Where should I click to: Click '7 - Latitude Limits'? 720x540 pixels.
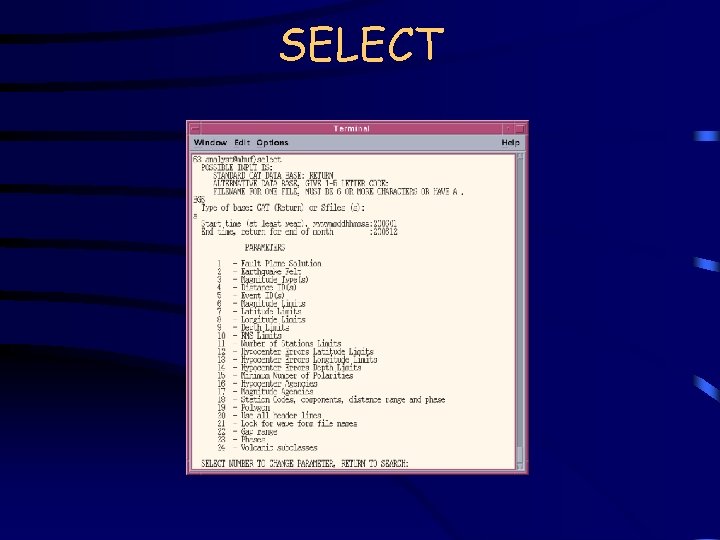259,311
